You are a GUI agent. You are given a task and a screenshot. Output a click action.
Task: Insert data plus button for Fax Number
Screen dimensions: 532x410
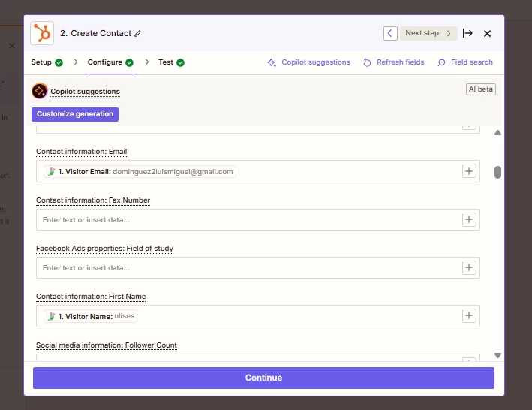(469, 219)
